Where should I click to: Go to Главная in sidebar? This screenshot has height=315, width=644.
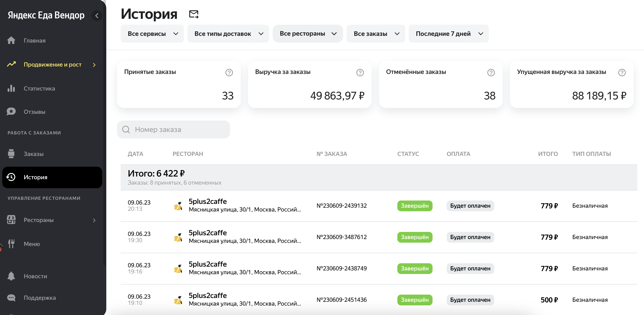pos(35,41)
